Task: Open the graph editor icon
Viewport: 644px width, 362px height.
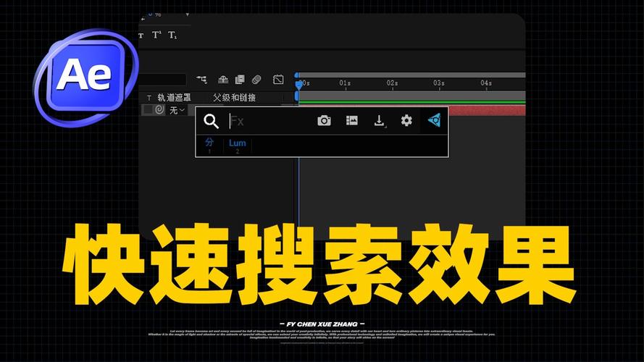Action: coord(278,79)
